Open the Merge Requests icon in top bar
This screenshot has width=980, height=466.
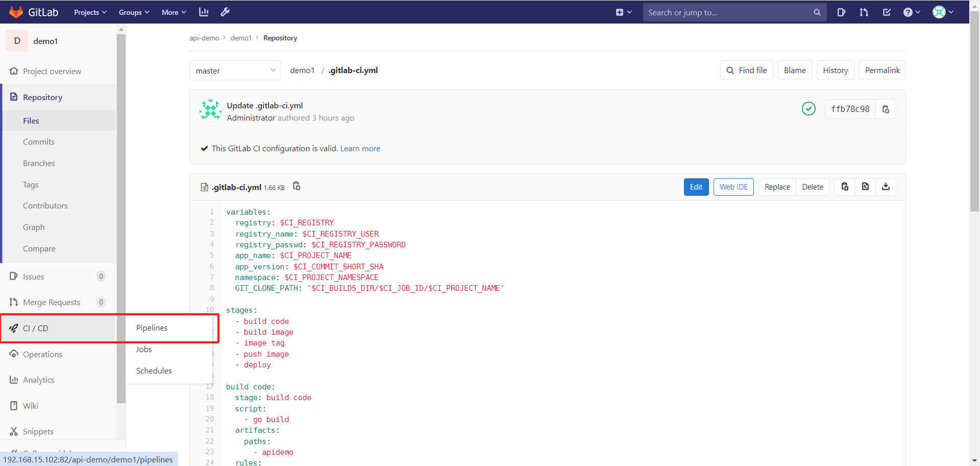[864, 12]
